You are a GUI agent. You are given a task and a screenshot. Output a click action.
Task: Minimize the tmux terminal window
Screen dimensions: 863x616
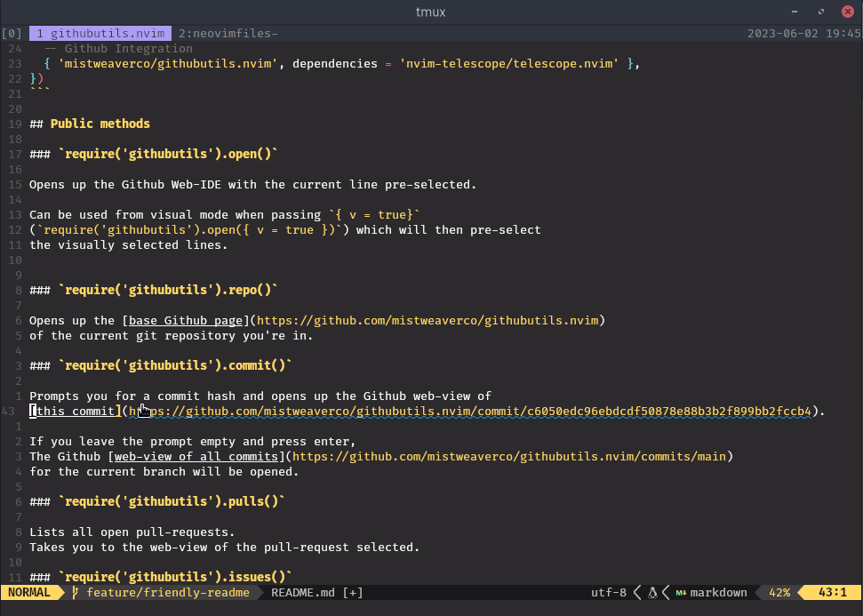(x=795, y=12)
